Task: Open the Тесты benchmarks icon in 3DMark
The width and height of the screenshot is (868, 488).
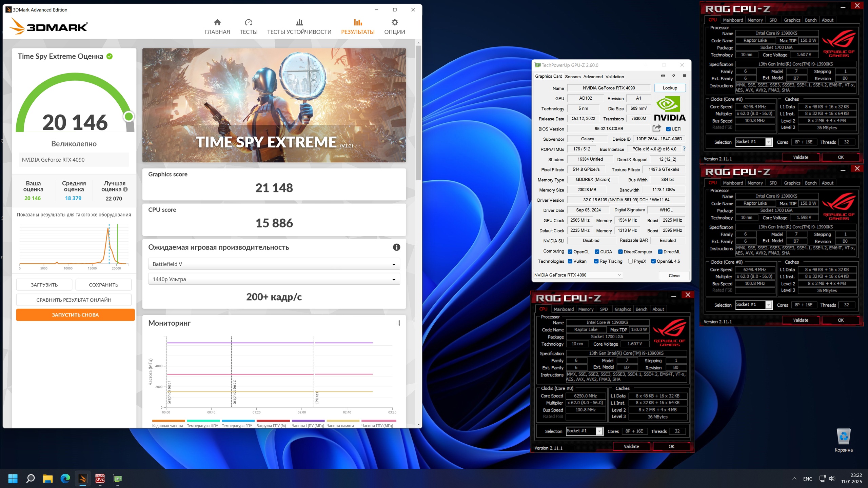Action: [249, 22]
